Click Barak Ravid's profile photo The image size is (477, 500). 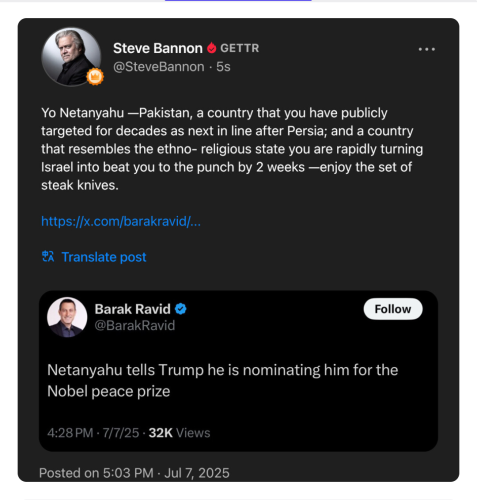67,317
